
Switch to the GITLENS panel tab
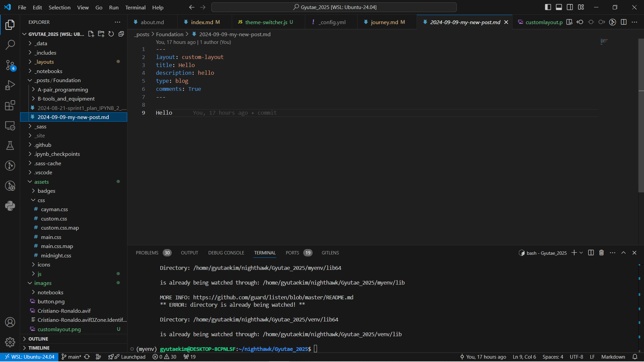click(330, 253)
